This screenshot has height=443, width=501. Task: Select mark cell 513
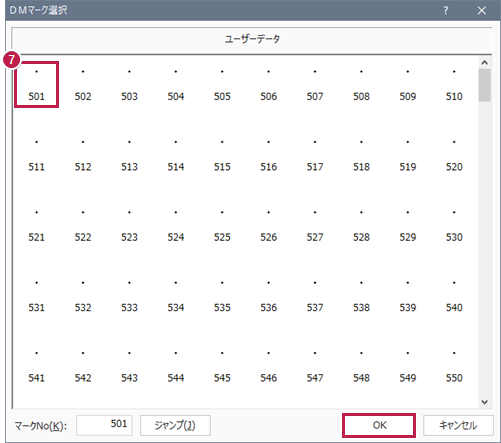pyautogui.click(x=129, y=155)
